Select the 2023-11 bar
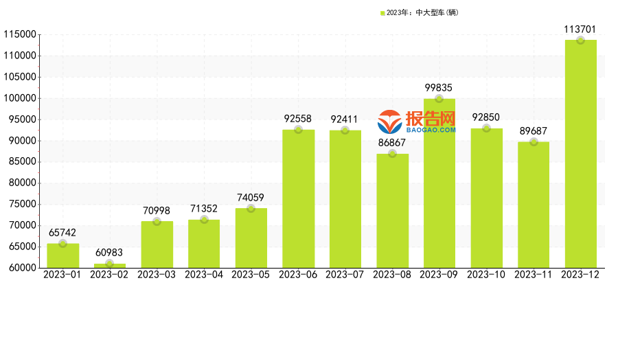Image resolution: width=618 pixels, height=364 pixels. click(534, 205)
